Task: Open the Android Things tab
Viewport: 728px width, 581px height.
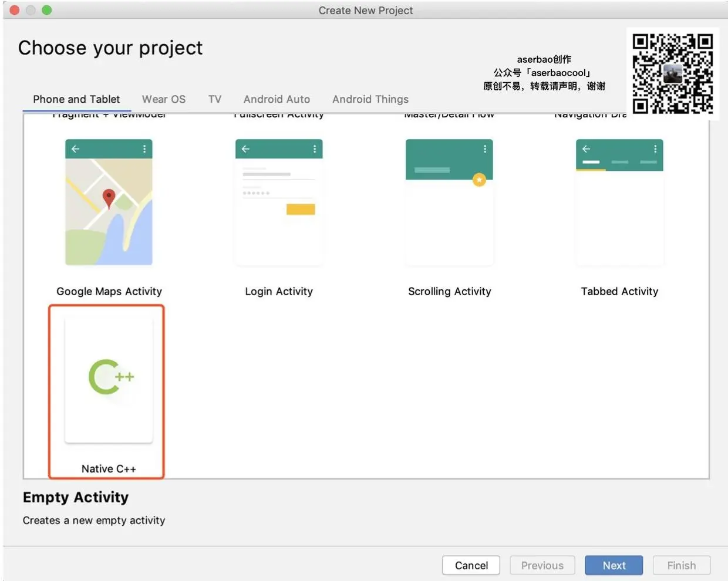Action: click(370, 99)
